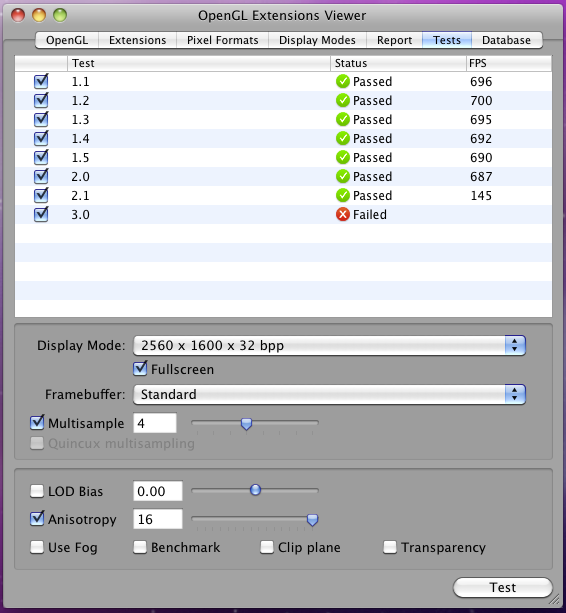Uncheck the test 1.5 checkbox
Viewport: 566px width, 613px height.
coord(41,157)
